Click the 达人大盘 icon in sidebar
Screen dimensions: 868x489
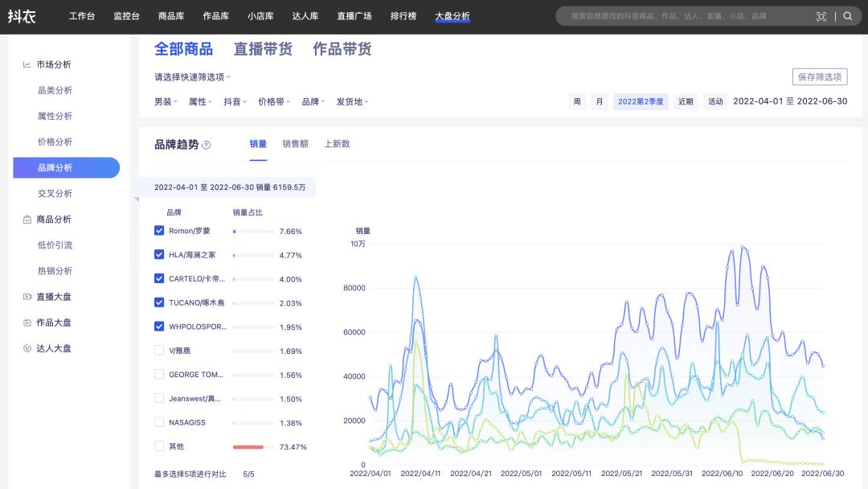coord(27,348)
